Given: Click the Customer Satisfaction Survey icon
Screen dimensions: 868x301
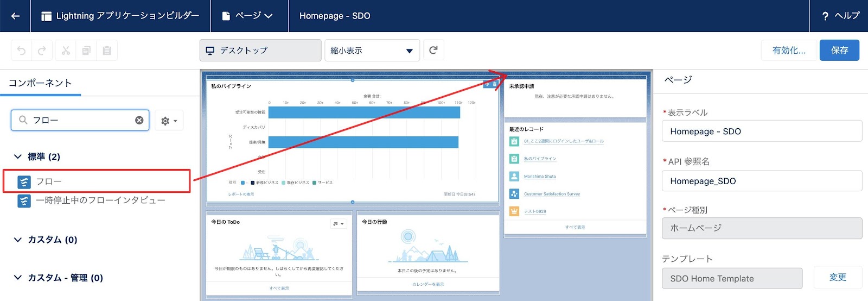Looking at the screenshot, I should point(514,194).
